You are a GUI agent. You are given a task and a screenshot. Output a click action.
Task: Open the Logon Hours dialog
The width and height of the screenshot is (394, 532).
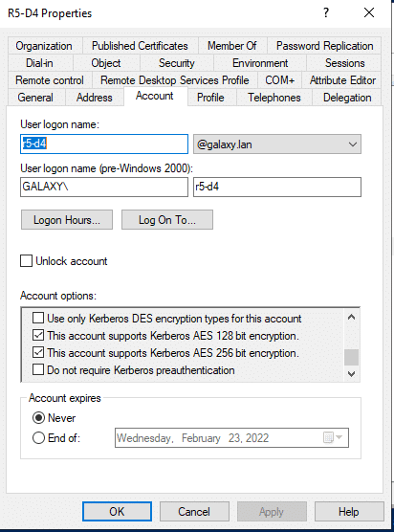click(67, 220)
